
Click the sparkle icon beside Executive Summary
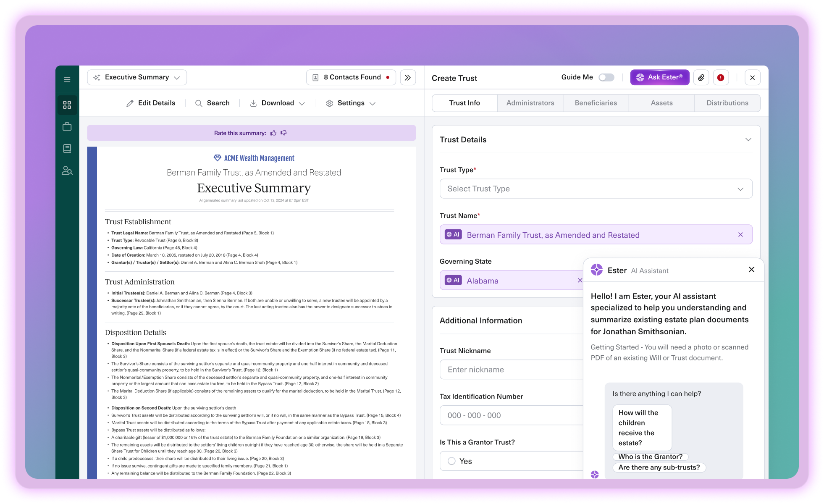[x=97, y=78]
